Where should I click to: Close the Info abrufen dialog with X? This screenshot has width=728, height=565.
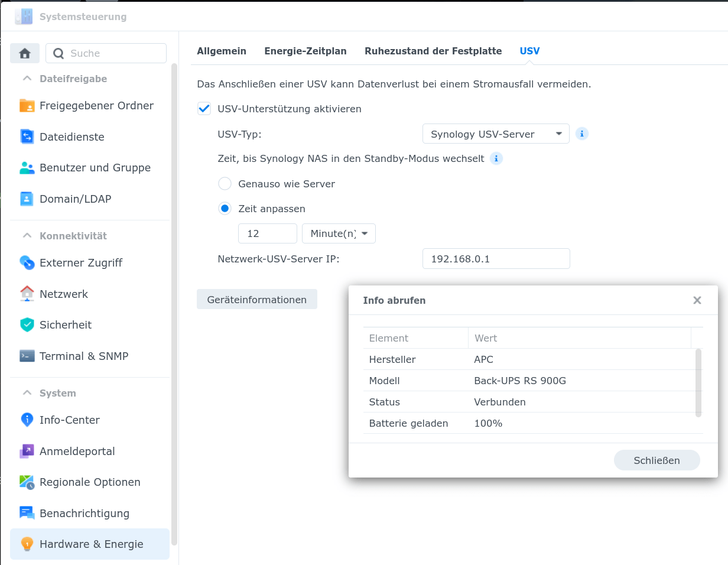pyautogui.click(x=697, y=300)
